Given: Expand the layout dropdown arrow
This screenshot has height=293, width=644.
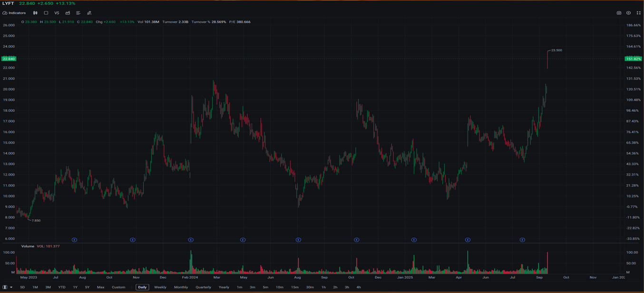Looking at the screenshot, I should 11,287.
